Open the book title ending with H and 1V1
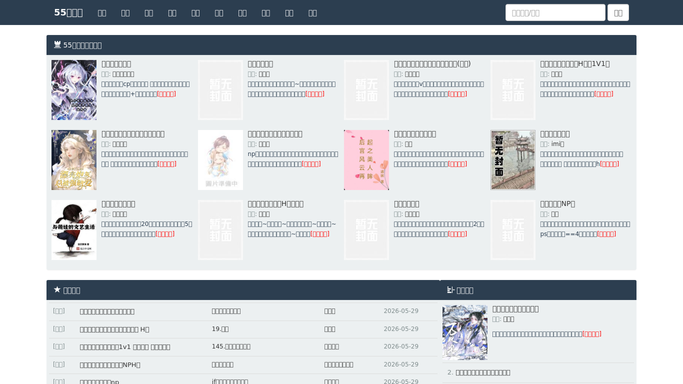This screenshot has height=384, width=683. coord(575,64)
